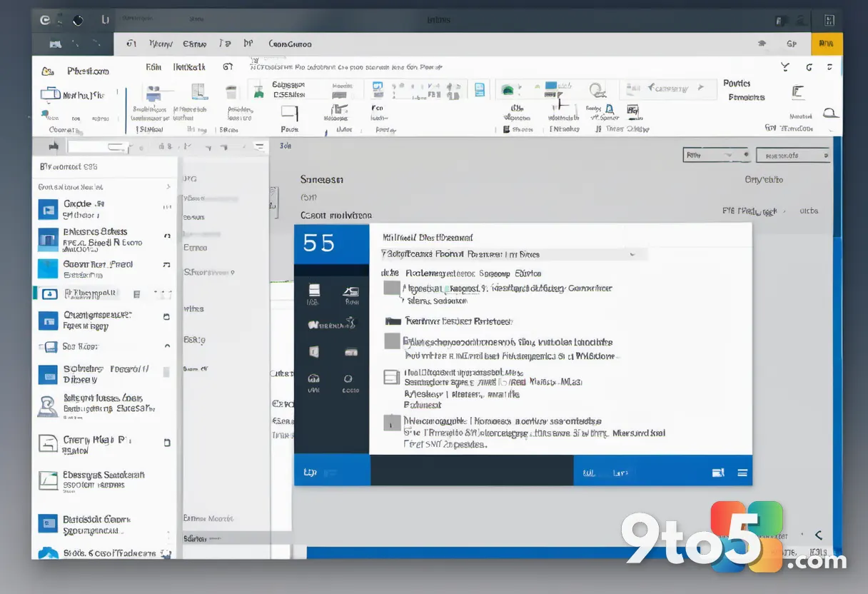Click the magnifying glass icon in the ribbon
868x594 pixels.
pyautogui.click(x=597, y=90)
